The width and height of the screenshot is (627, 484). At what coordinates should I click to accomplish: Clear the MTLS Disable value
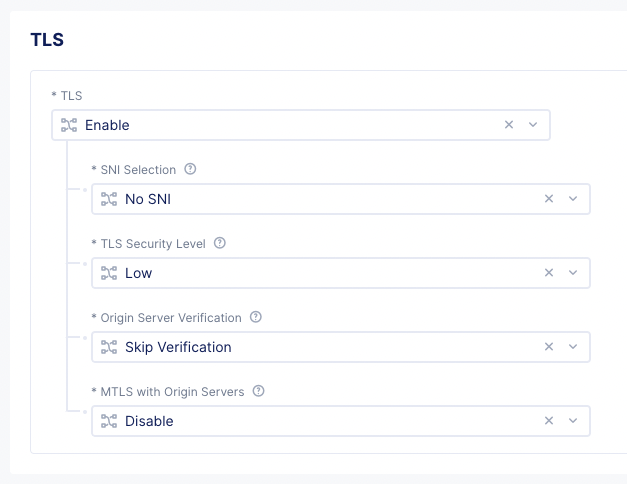tap(549, 421)
